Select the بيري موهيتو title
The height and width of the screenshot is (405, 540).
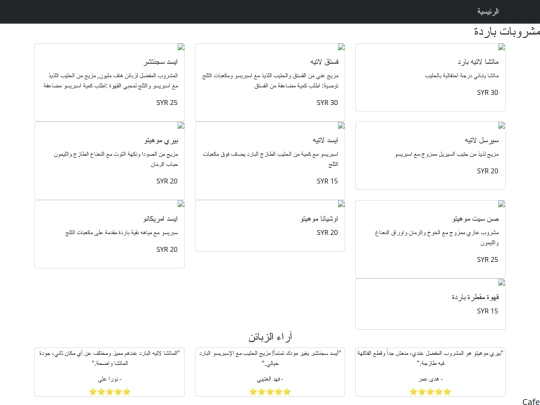coord(161,141)
